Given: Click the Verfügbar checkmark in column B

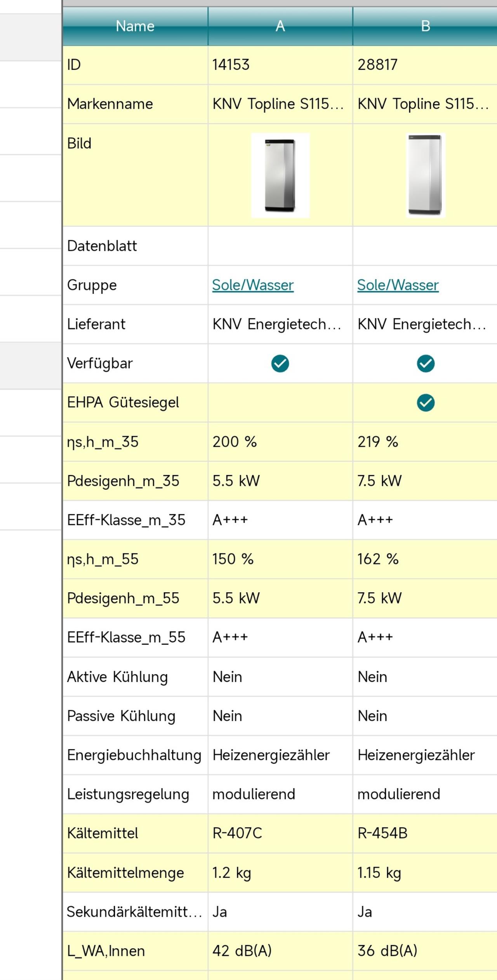Looking at the screenshot, I should pos(426,363).
